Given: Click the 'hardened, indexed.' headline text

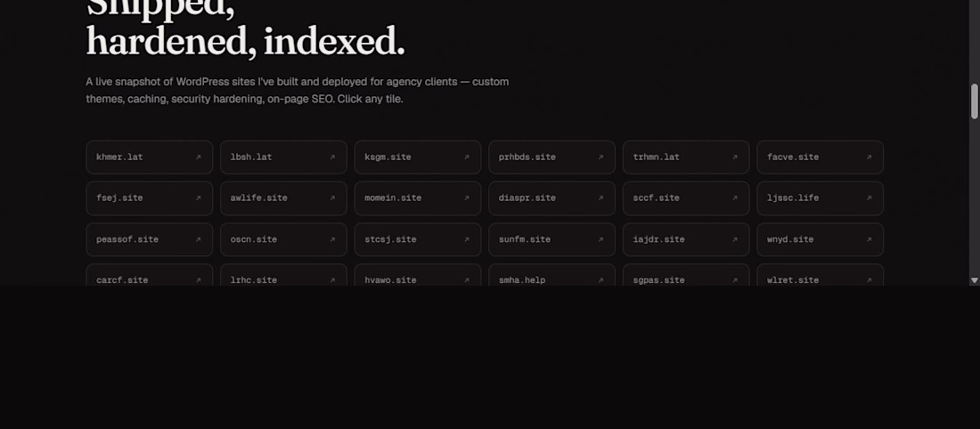Looking at the screenshot, I should click(x=246, y=42).
